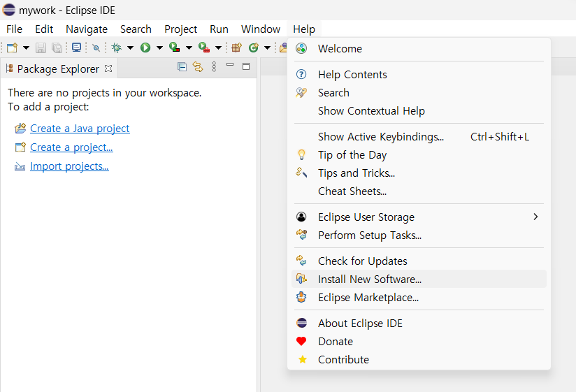
Task: Choose Perform Setup Tasks...
Action: (x=419, y=235)
